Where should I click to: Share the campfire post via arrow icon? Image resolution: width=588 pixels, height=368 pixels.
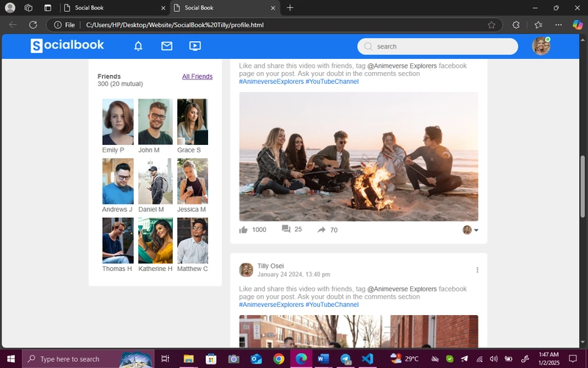click(321, 230)
